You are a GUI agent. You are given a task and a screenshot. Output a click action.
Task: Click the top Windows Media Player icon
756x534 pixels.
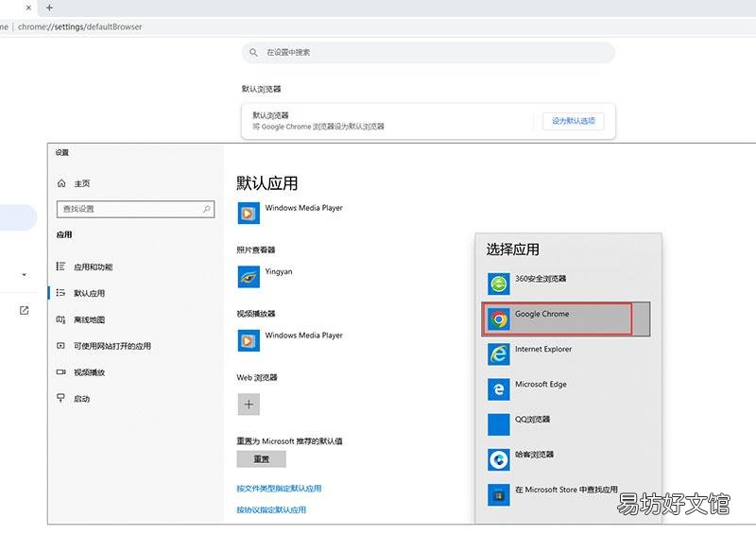coord(249,214)
